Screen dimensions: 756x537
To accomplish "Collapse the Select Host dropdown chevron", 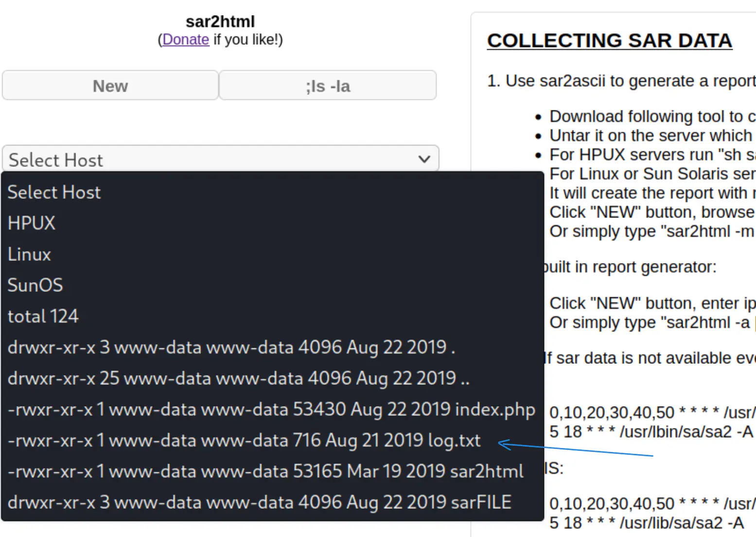I will click(x=424, y=159).
